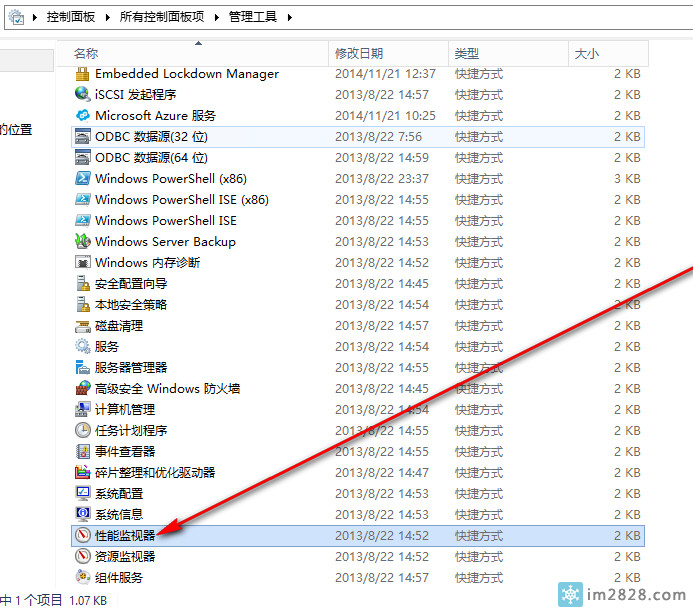The height and width of the screenshot is (612, 693).
Task: Click date 2013/8/22 7:56 cell
Action: pos(378,137)
